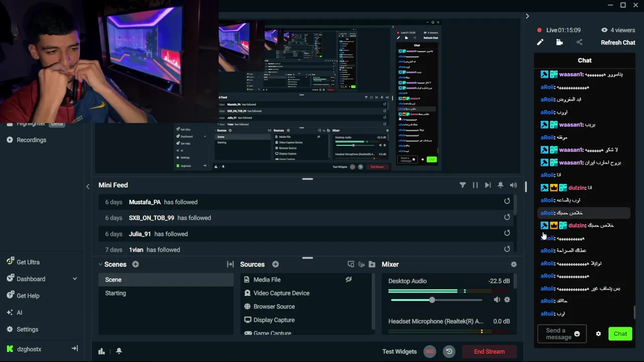This screenshot has width=644, height=362.
Task: Toggle visibility of the Media File source
Action: [x=349, y=280]
